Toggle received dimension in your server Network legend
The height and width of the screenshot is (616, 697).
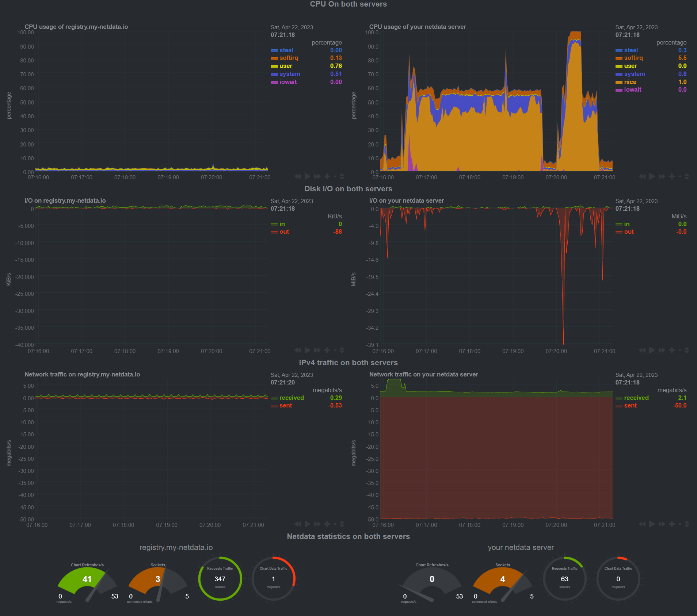[x=636, y=398]
